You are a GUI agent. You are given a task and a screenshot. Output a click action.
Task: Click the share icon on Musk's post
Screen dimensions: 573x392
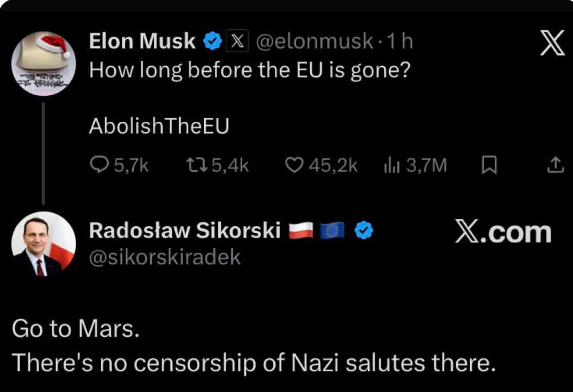pos(554,165)
